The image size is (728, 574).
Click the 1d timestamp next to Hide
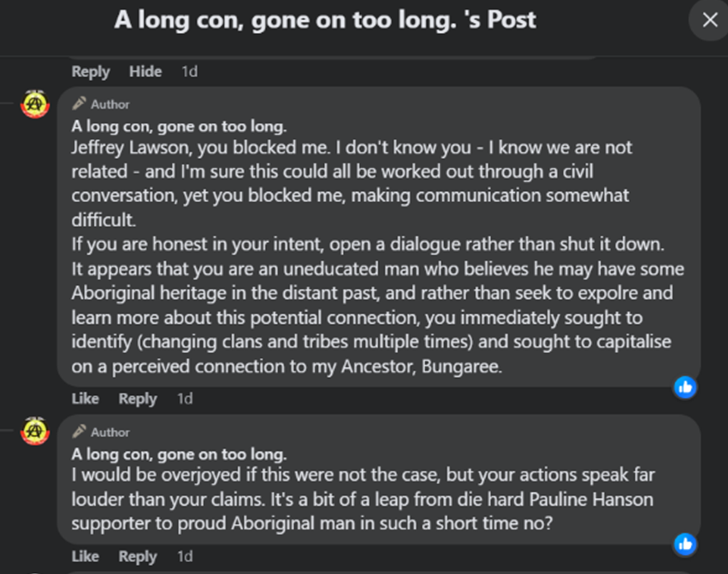tap(190, 72)
